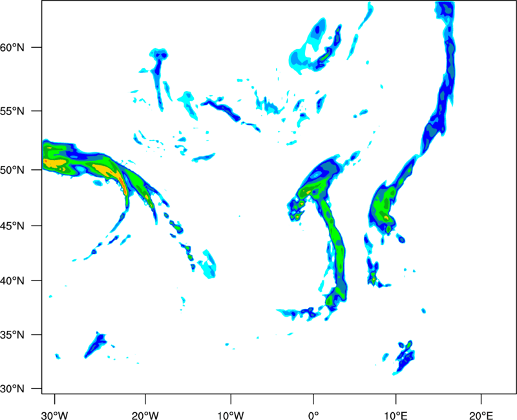Click the 10°E longitude axis label
Screen dimensions: 517x420
pos(396,415)
